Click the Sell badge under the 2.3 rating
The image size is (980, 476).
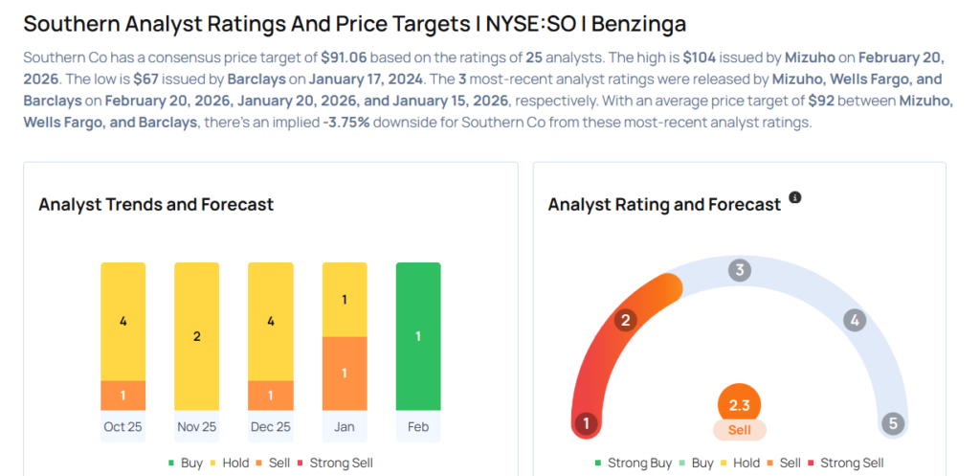(x=739, y=430)
